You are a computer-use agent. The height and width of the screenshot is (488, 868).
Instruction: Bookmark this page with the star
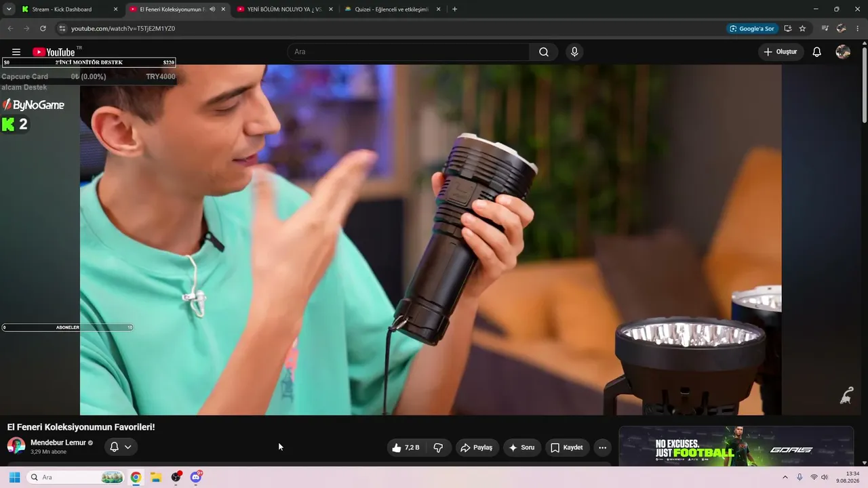(x=802, y=28)
